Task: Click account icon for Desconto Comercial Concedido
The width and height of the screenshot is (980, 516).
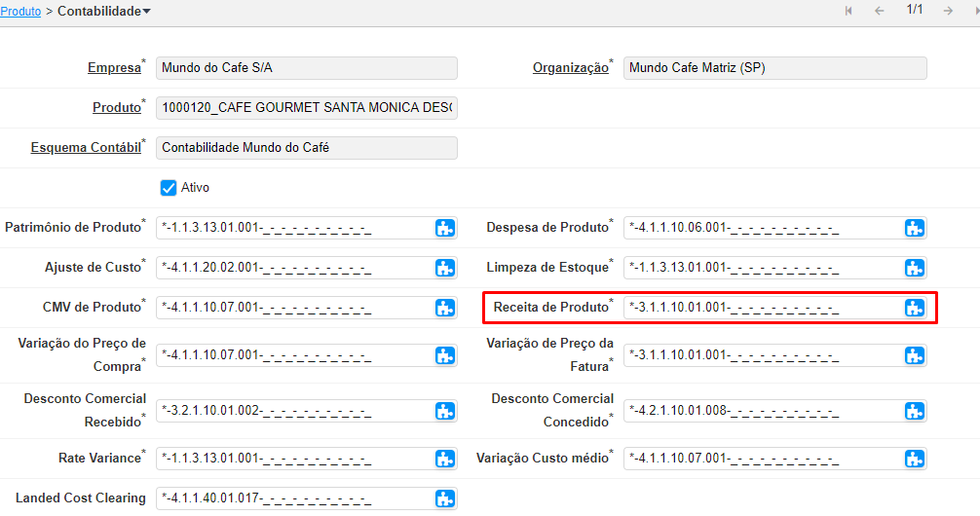Action: click(x=914, y=411)
